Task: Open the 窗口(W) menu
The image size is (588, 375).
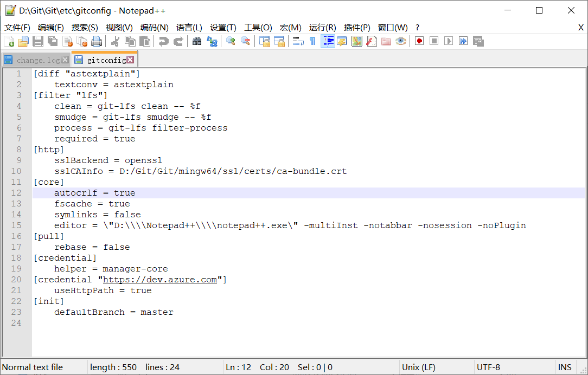Action: pyautogui.click(x=393, y=27)
